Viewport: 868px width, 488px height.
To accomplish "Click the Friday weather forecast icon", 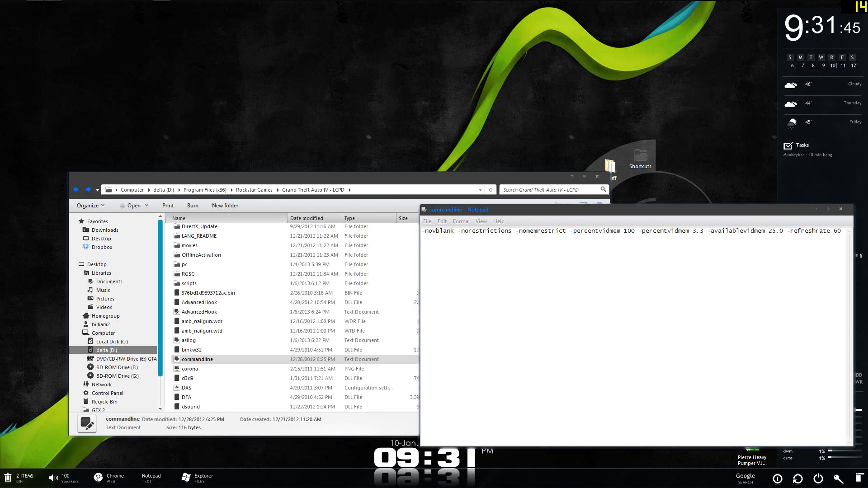I will pyautogui.click(x=792, y=123).
